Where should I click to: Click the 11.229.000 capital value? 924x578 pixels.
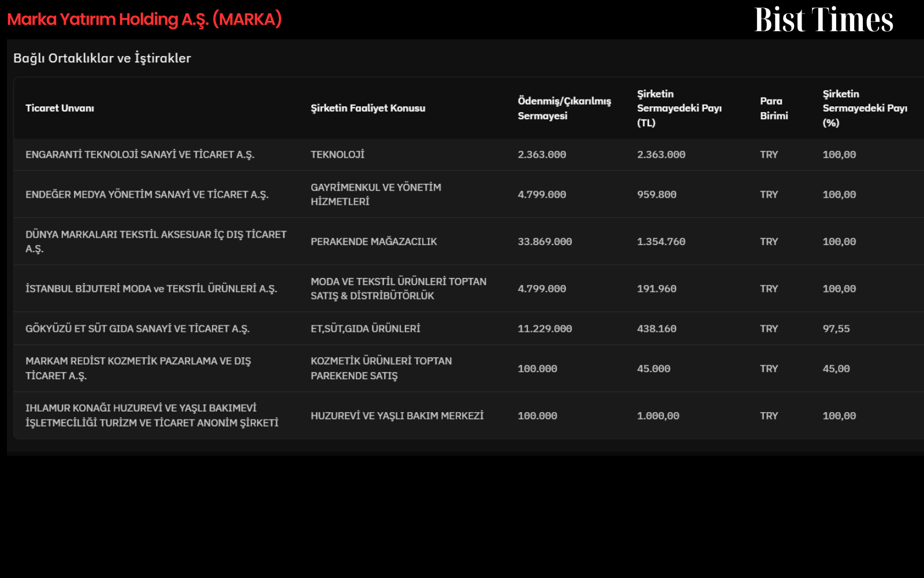coord(545,328)
